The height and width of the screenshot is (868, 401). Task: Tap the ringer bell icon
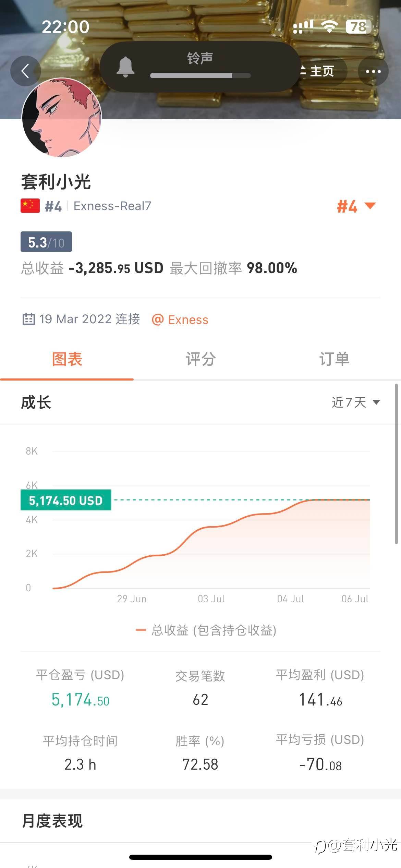[x=125, y=67]
